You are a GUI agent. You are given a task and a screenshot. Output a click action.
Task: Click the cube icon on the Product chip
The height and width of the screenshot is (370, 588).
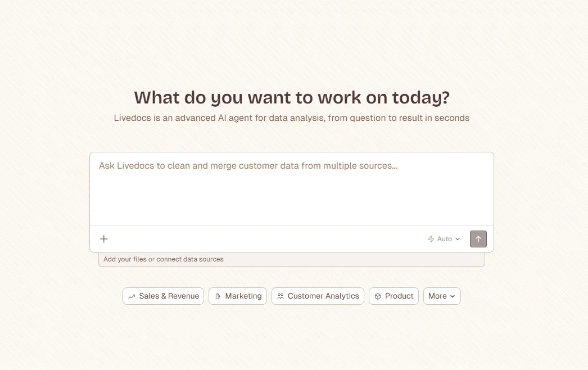tap(378, 296)
